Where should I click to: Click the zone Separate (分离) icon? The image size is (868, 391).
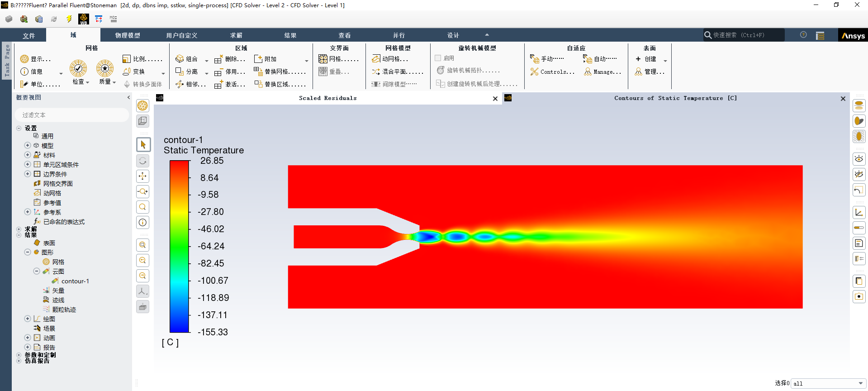click(180, 72)
